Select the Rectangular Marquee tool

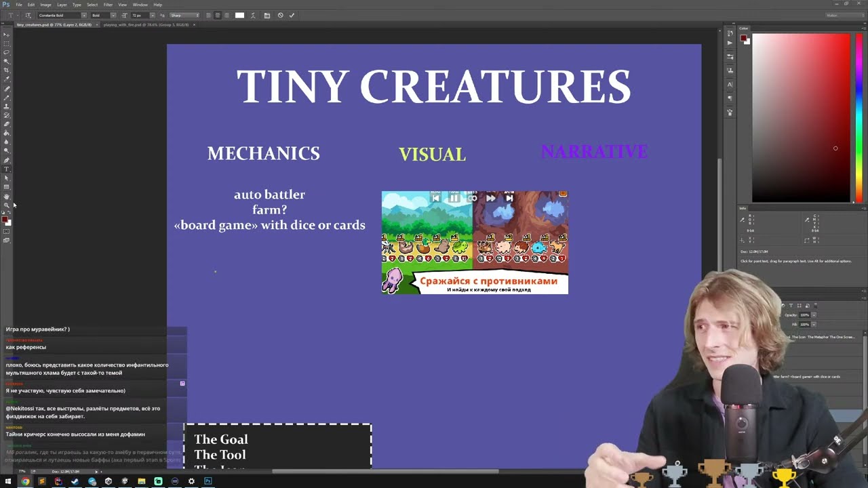point(7,43)
